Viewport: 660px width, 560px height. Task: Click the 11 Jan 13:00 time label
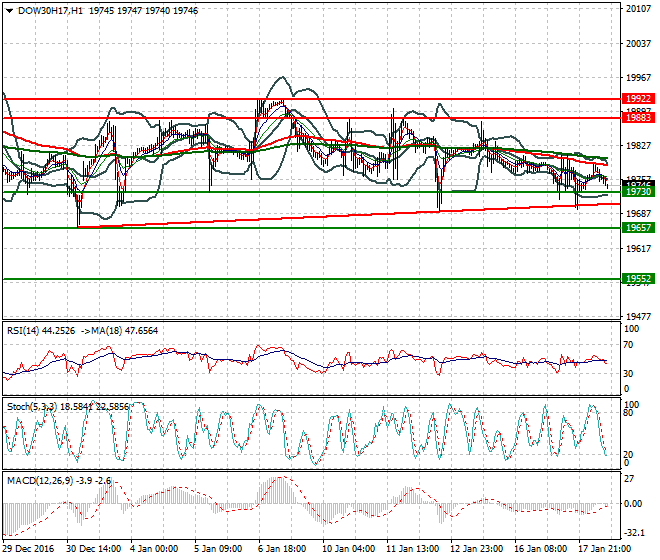[x=412, y=549]
